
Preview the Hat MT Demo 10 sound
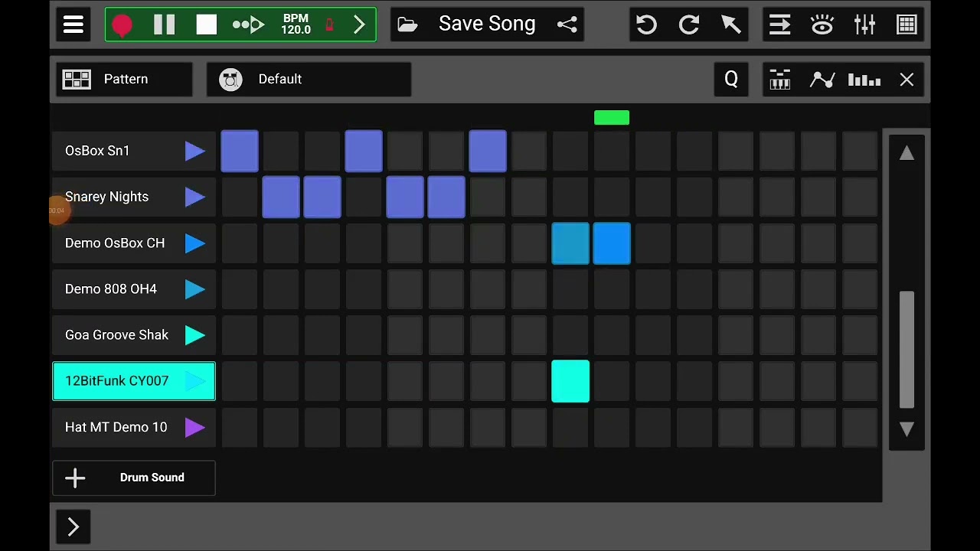(x=195, y=427)
